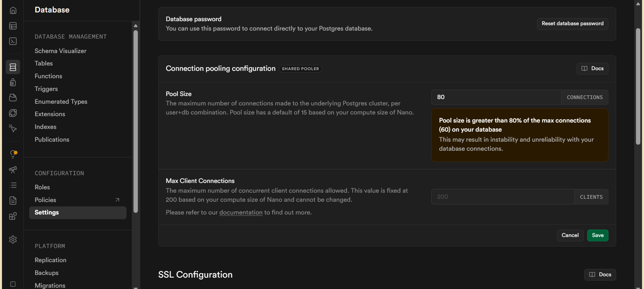Image resolution: width=644 pixels, height=289 pixels.
Task: Save the connection pooling configuration
Action: [597, 235]
